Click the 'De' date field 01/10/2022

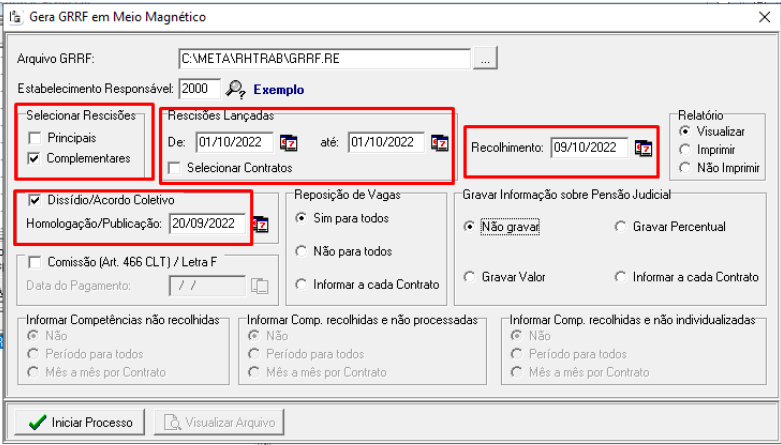pyautogui.click(x=235, y=143)
